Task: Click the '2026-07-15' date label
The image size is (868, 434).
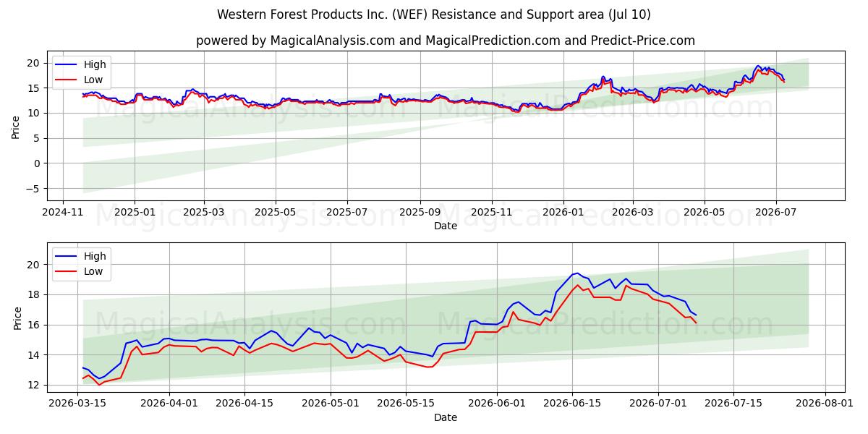Action: (x=734, y=404)
